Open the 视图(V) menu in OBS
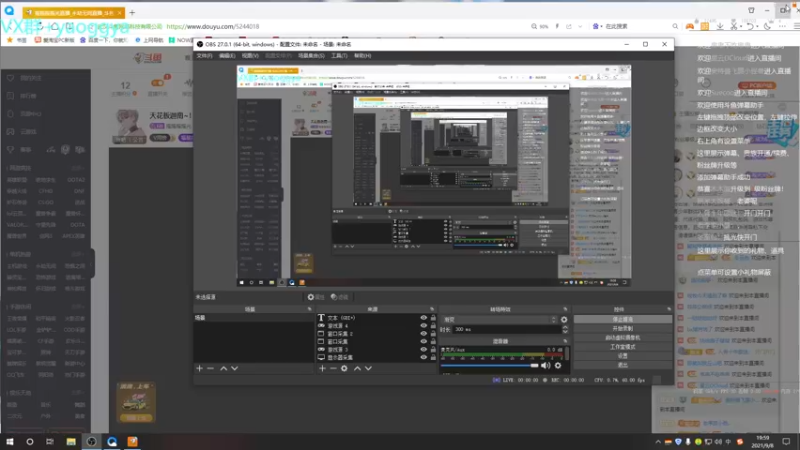The image size is (800, 450). click(x=250, y=56)
